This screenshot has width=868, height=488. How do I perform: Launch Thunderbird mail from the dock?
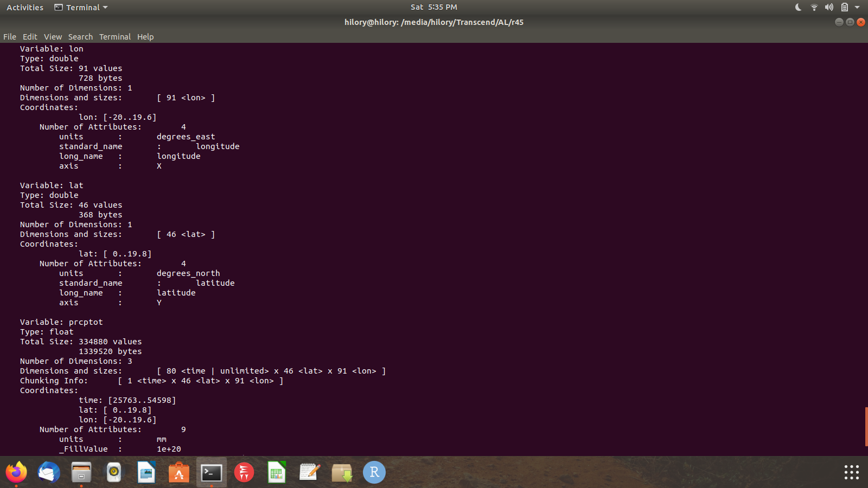click(x=49, y=472)
